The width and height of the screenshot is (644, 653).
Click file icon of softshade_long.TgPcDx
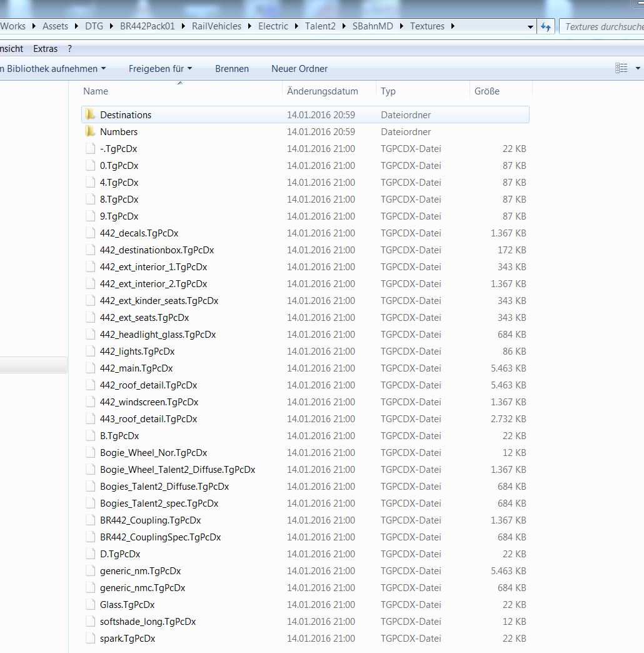pyautogui.click(x=90, y=621)
